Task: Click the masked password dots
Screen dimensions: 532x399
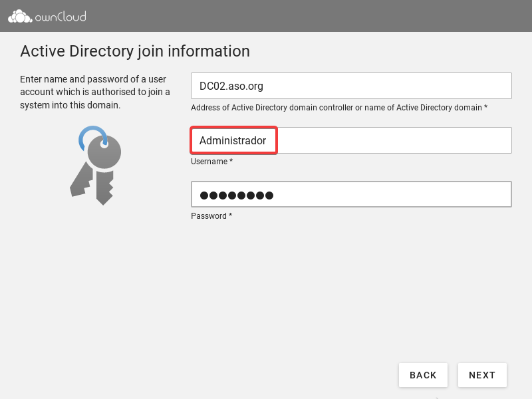Action: tap(237, 196)
